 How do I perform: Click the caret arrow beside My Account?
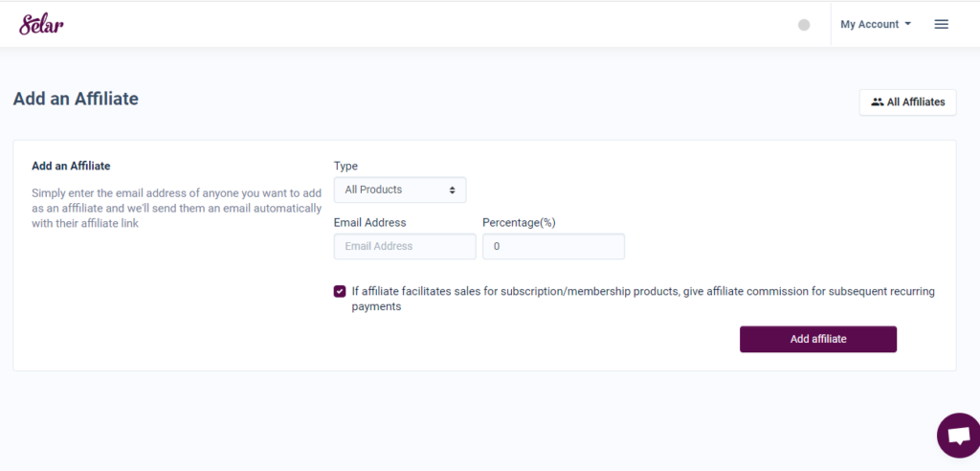(908, 24)
